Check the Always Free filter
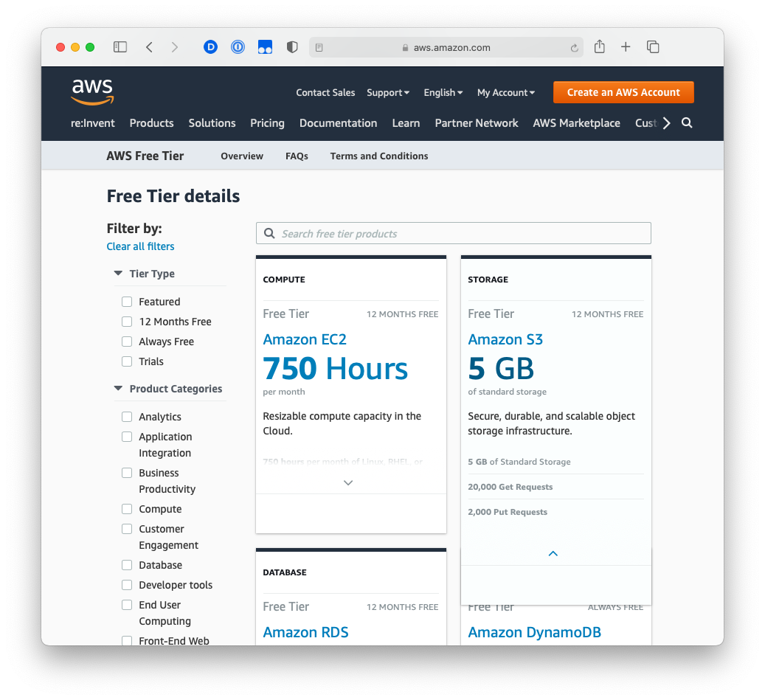Viewport: 765px width, 700px height. tap(127, 342)
